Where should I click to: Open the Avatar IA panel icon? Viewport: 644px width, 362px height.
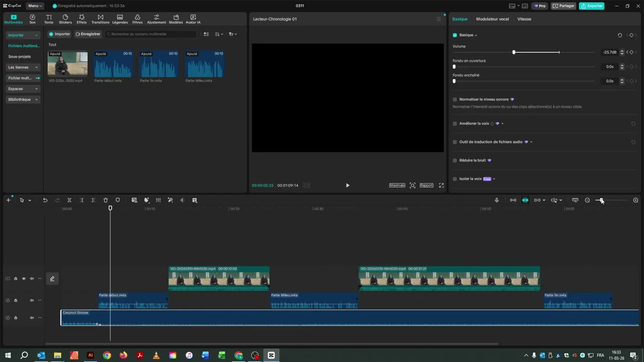tap(193, 19)
